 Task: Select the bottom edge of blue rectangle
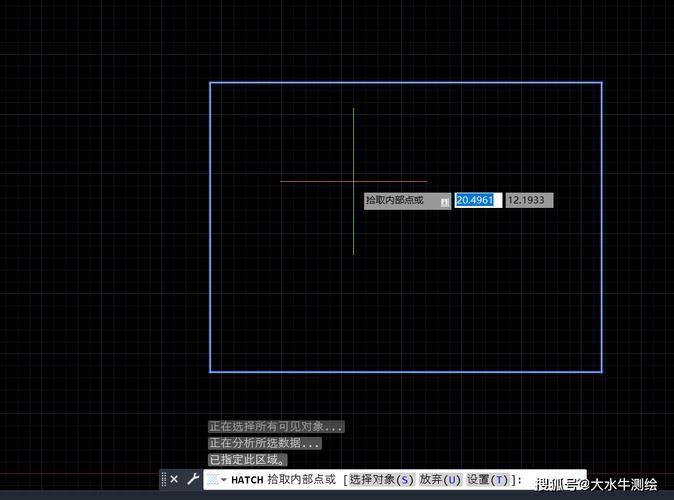pyautogui.click(x=405, y=372)
